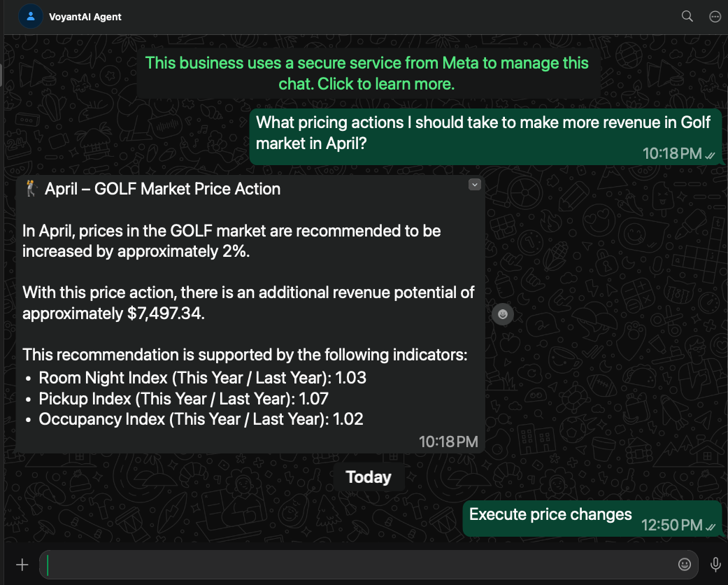Image resolution: width=728 pixels, height=585 pixels.
Task: Click read receipt ticks on pricing actions question
Action: tap(711, 155)
